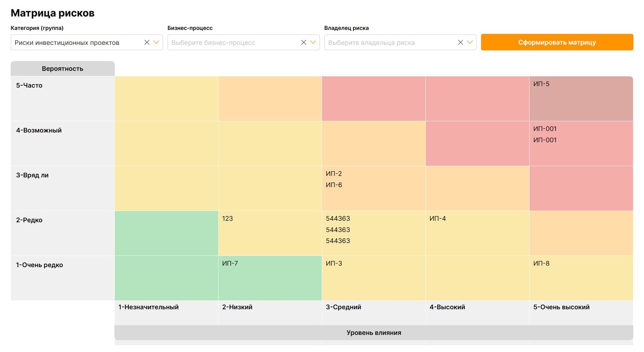Select risk ИП-7 in the green cell
Image resolution: width=644 pixels, height=352 pixels.
point(230,263)
